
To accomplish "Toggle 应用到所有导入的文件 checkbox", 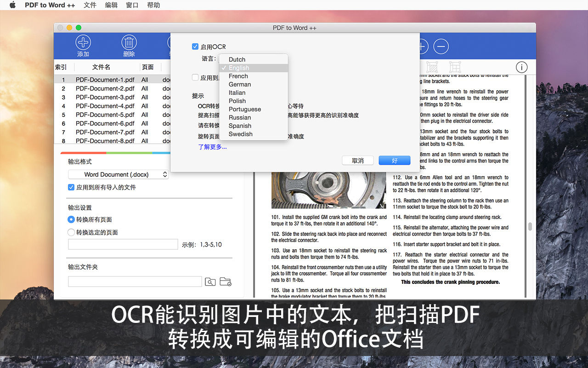I will coord(71,187).
